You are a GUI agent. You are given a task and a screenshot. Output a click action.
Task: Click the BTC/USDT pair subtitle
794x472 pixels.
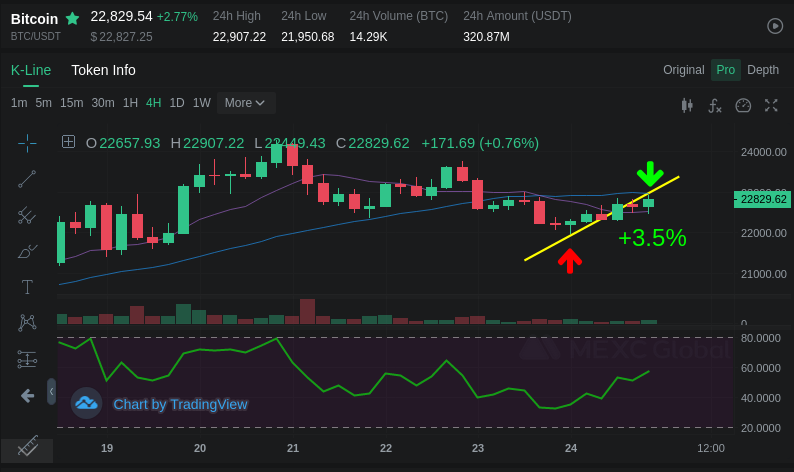tap(35, 36)
